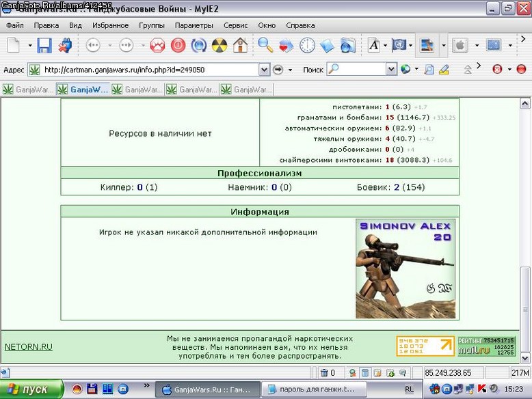Expand the address bar URL dropdown
Screen dimensions: 532x399
pyautogui.click(x=265, y=70)
